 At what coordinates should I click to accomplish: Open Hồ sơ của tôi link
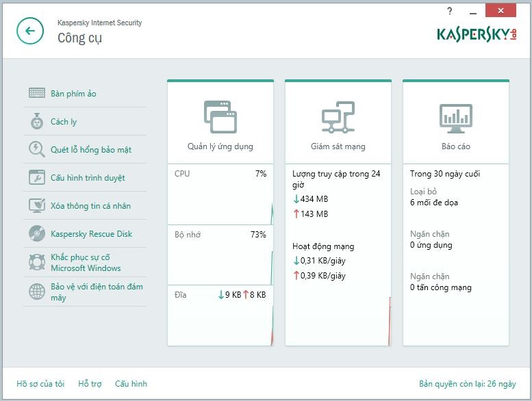point(40,384)
